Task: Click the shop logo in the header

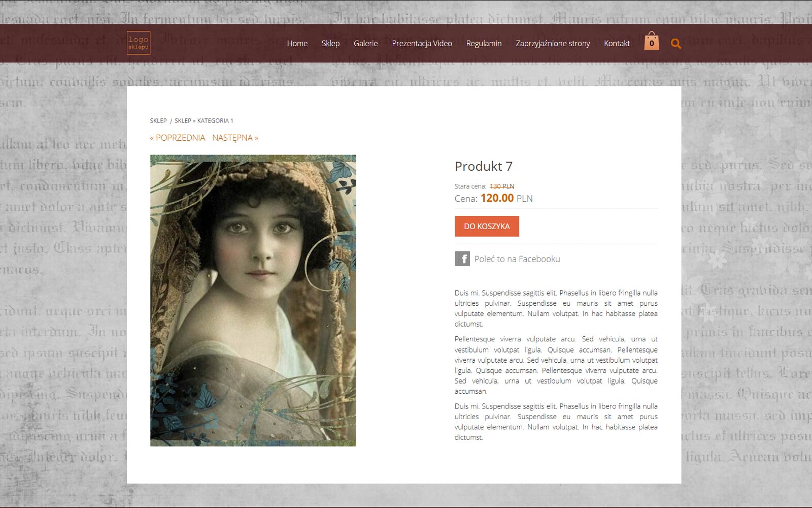Action: tap(139, 43)
